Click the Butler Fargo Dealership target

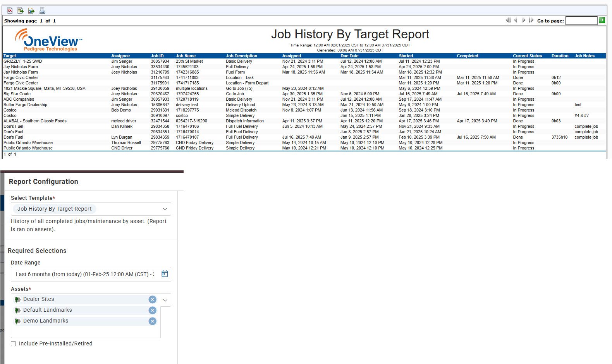click(26, 105)
